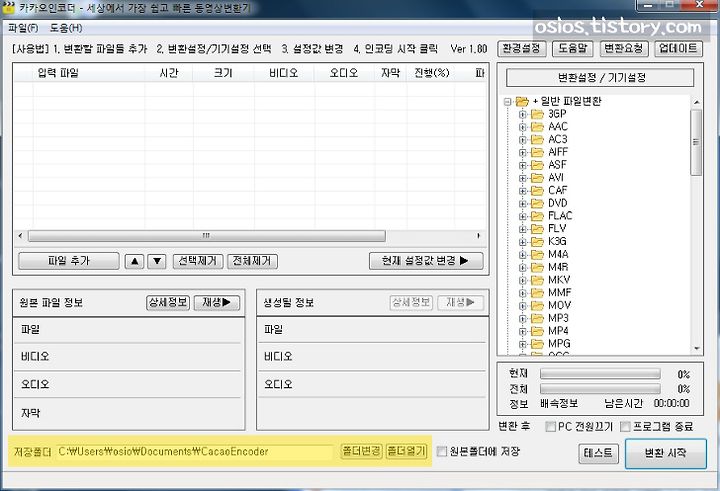Expand the AIFF folder node
This screenshot has width=720, height=491.
coord(523,152)
